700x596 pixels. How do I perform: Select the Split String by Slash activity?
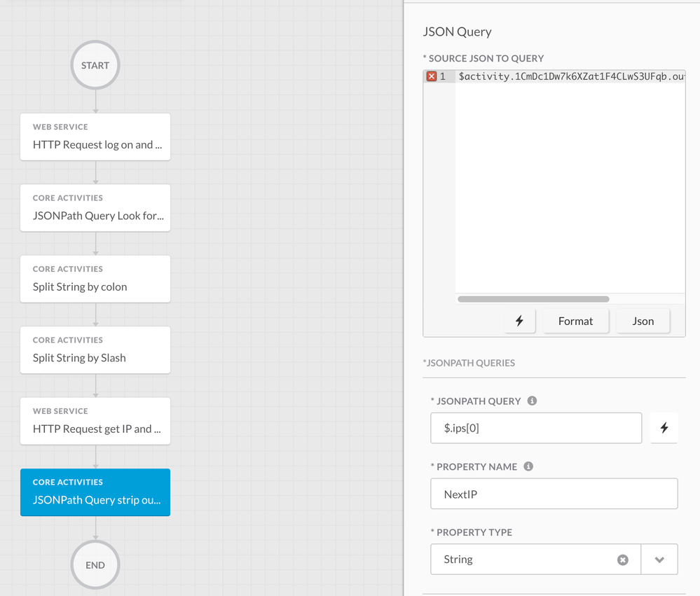(x=95, y=349)
